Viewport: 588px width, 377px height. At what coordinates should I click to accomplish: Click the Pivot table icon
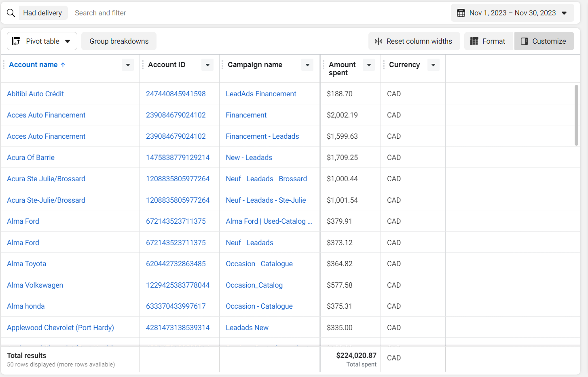(16, 41)
